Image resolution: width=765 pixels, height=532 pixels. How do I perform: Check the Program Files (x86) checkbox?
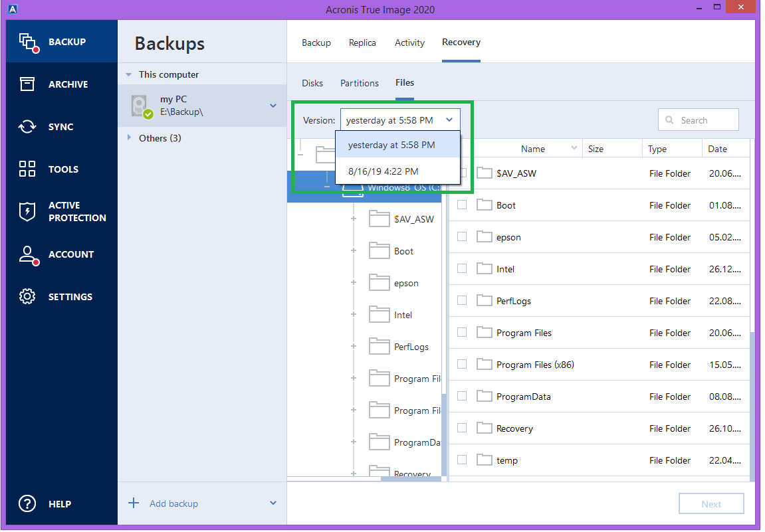tap(462, 364)
